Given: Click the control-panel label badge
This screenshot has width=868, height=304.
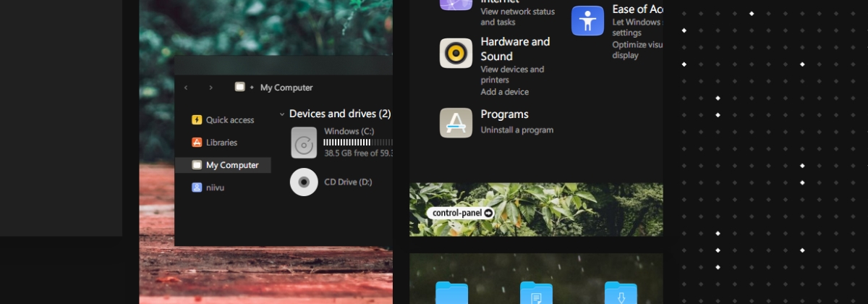Looking at the screenshot, I should 460,213.
